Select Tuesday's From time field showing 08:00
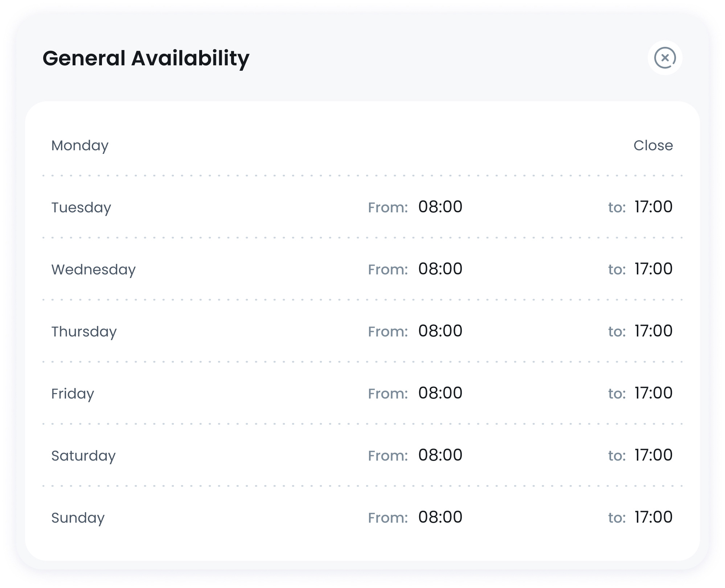The width and height of the screenshot is (725, 588). 441,207
